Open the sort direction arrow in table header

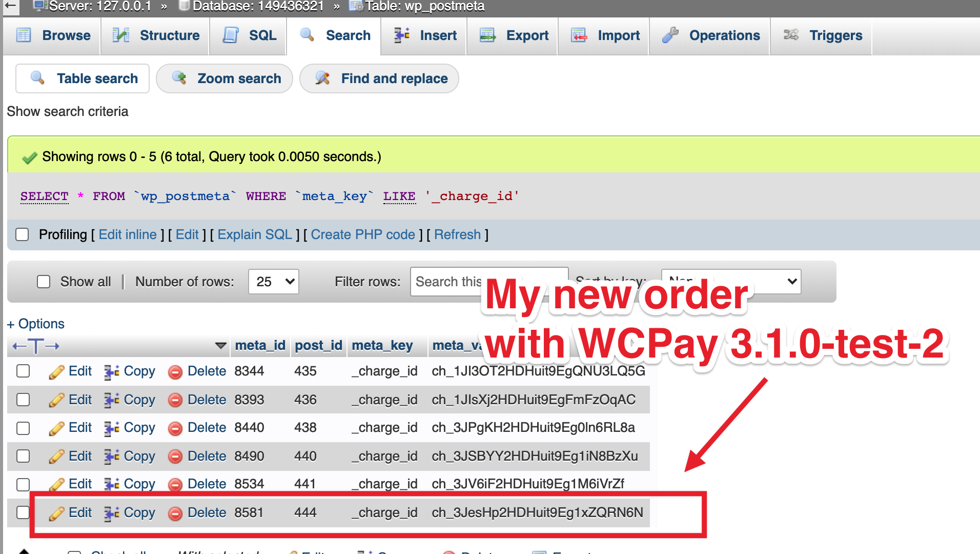[220, 345]
